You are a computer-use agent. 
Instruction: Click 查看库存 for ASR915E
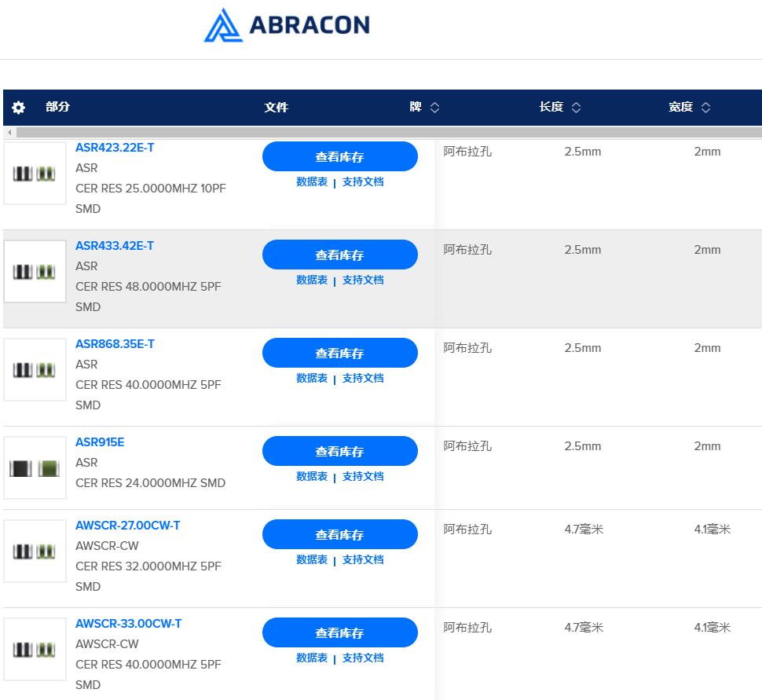click(x=339, y=451)
